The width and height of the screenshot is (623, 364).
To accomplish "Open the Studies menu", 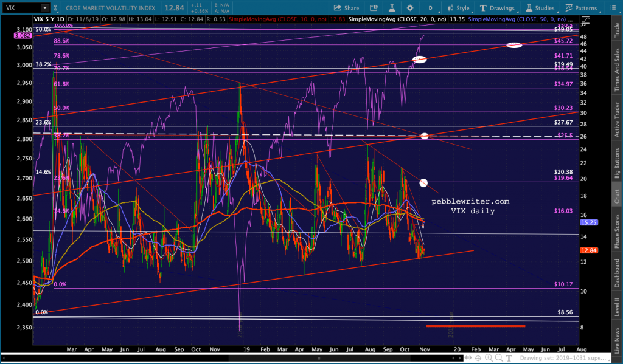I will tap(540, 8).
